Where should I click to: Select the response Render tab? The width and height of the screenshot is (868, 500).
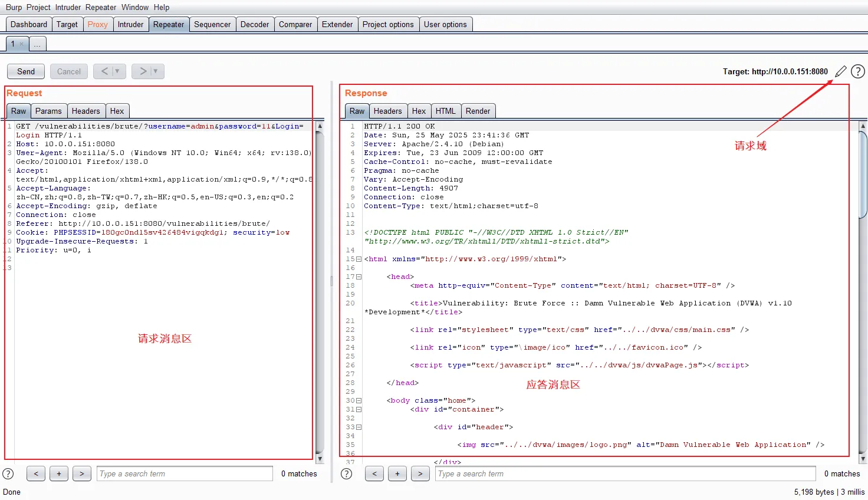point(478,111)
